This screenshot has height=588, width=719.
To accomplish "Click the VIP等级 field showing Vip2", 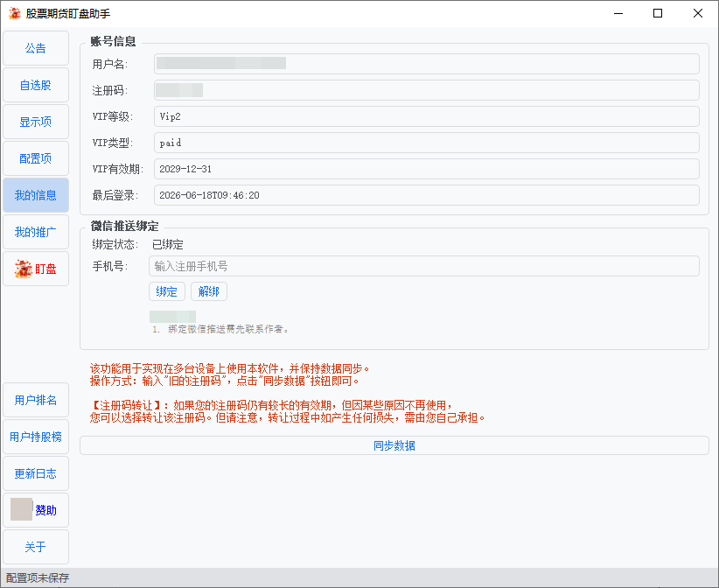I will 427,116.
